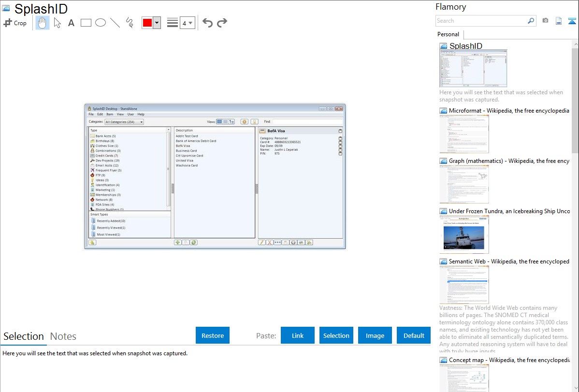The image size is (579, 392).
Task: Select the text annotation tool
Action: (x=71, y=23)
